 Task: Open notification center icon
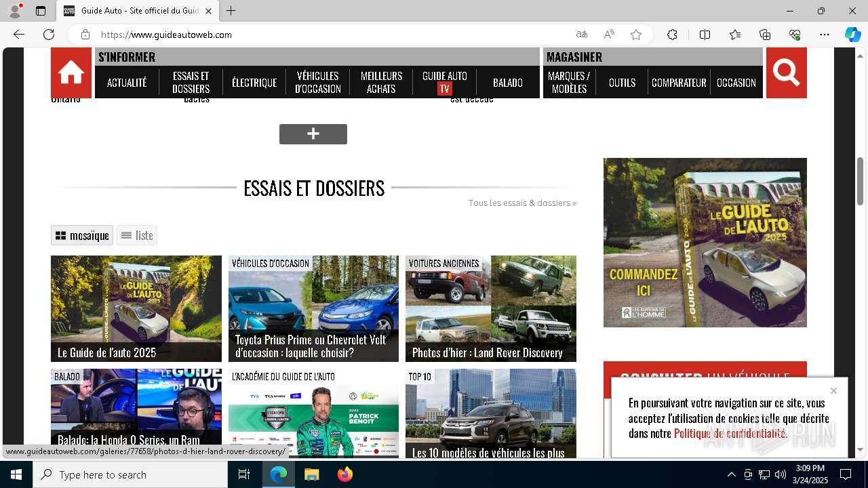(x=846, y=474)
